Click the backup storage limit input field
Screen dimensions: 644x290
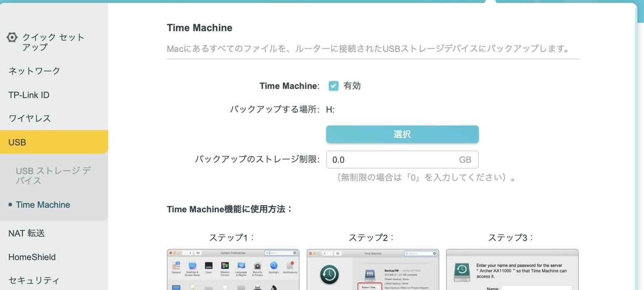click(x=402, y=160)
